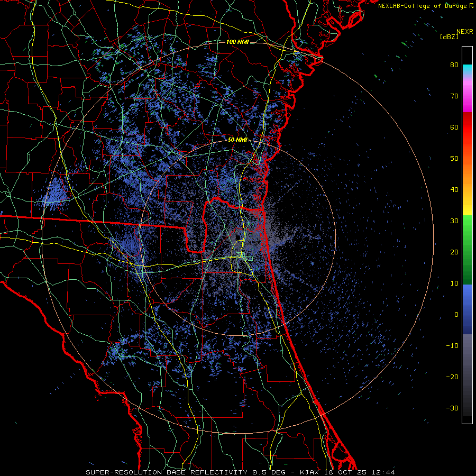Click the green segment of the color bar
476x476 pixels.
[467, 250]
